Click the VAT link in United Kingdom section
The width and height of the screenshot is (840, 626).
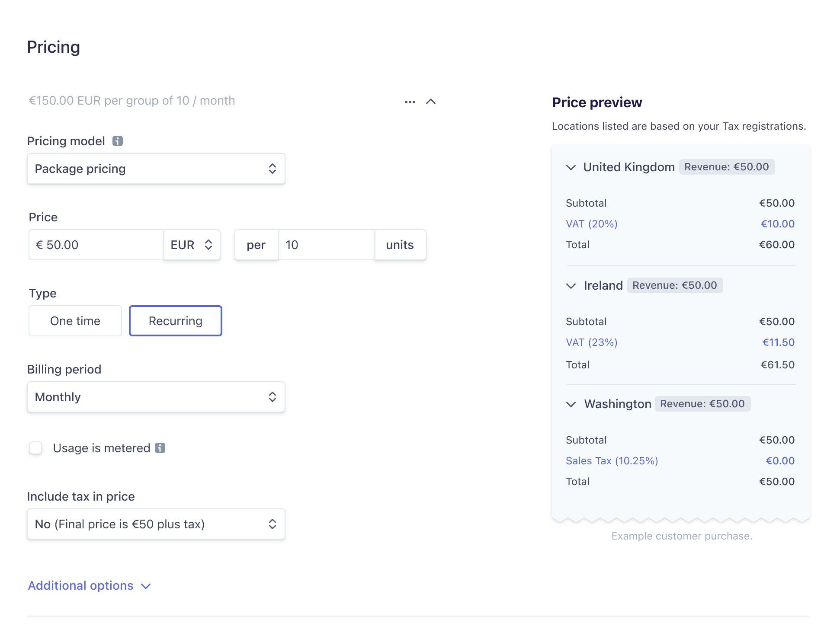591,223
